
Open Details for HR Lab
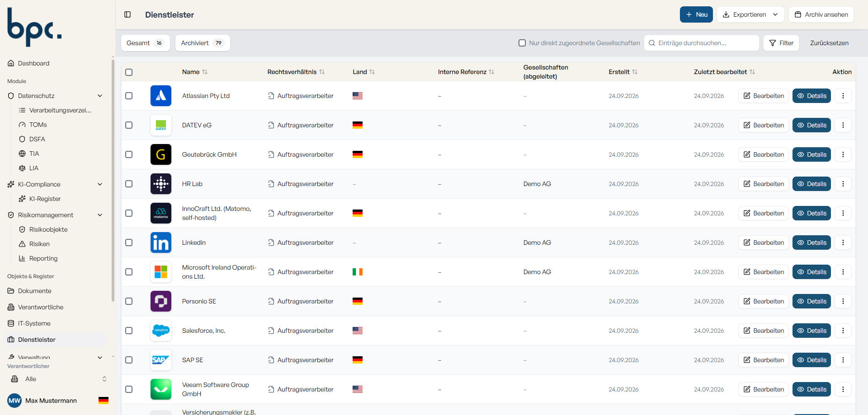pyautogui.click(x=811, y=184)
